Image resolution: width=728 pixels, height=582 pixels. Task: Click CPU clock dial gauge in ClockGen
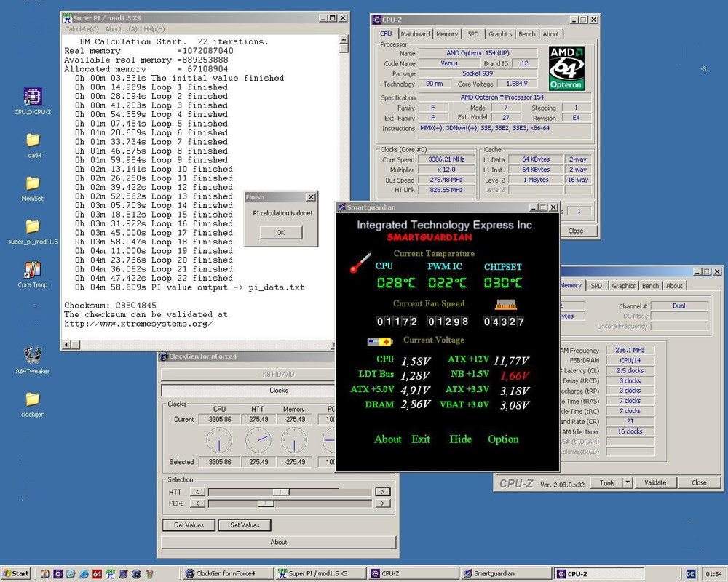219,440
